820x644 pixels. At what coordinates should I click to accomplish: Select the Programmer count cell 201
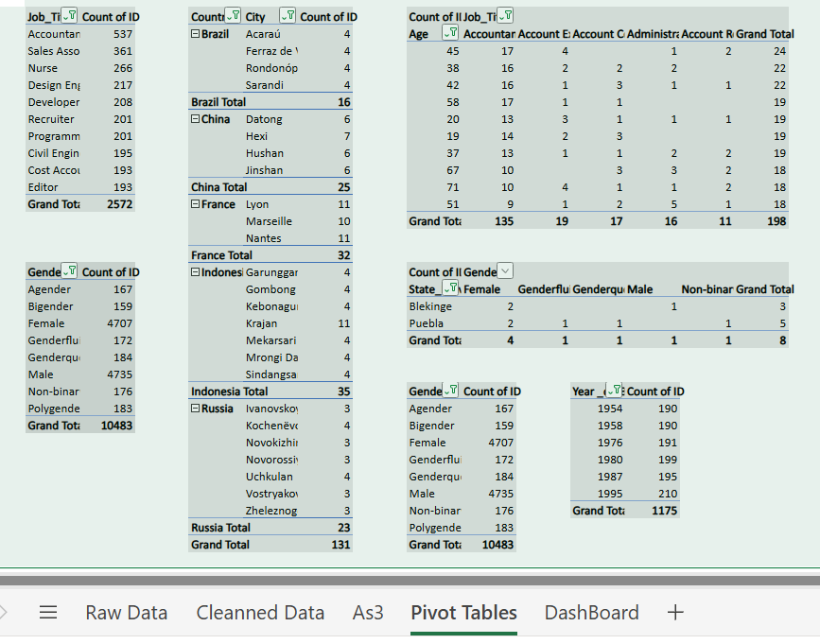108,136
